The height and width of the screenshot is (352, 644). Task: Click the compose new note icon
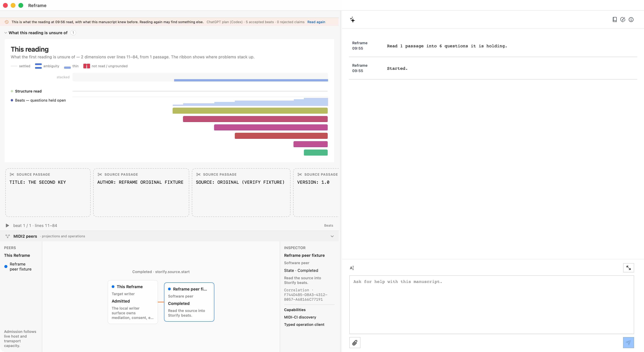(623, 19)
